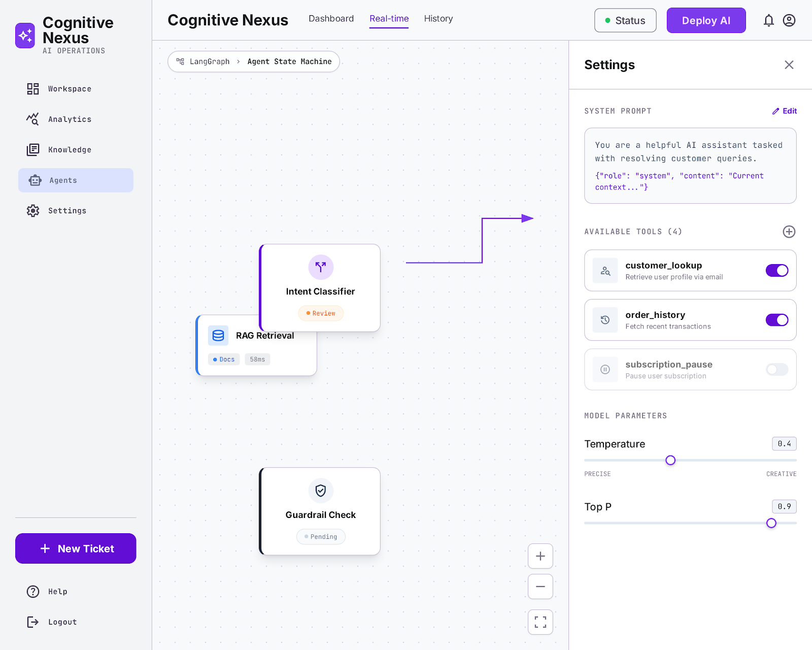812x650 pixels.
Task: Adjust the Top P slider handle
Action: coord(771,523)
